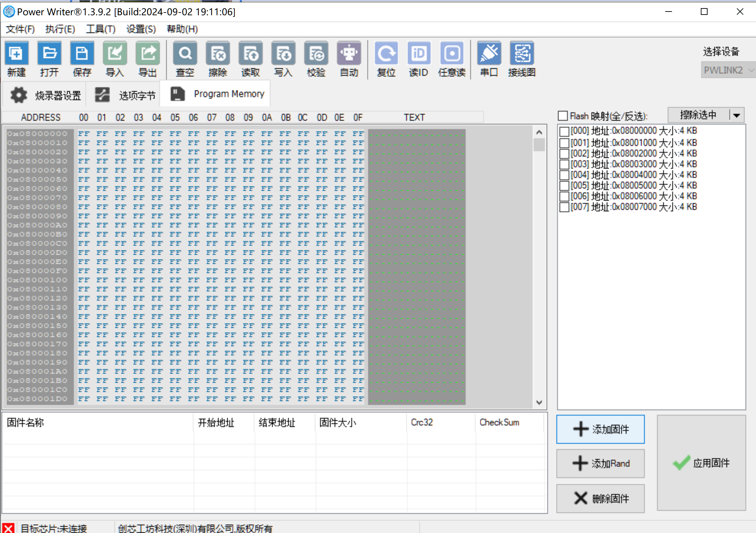Click the 写入 write firmware icon

(283, 54)
